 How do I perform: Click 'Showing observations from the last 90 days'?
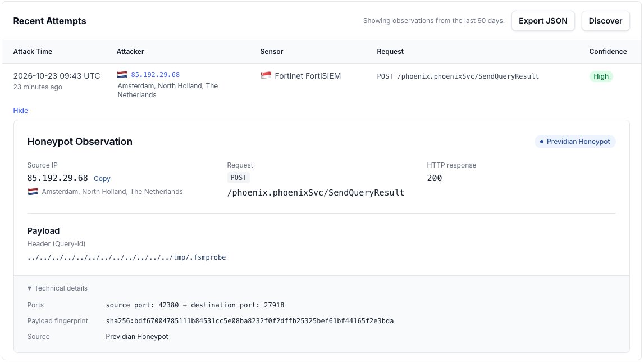click(433, 21)
